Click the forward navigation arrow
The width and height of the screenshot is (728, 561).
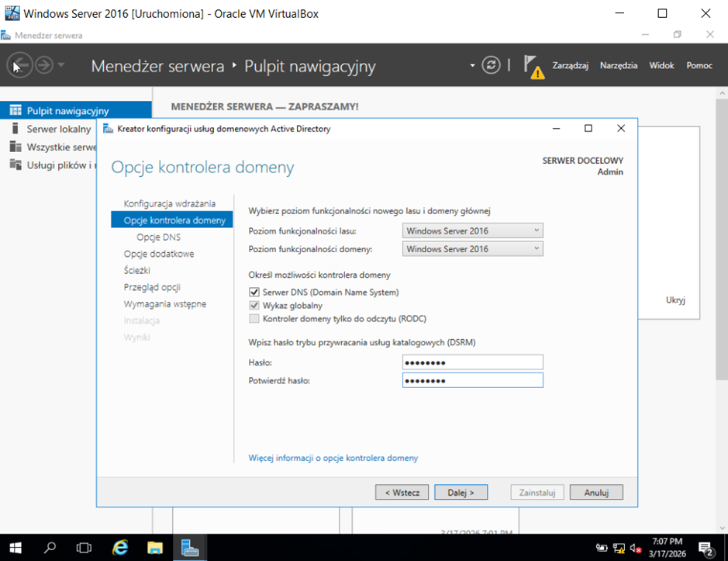(44, 65)
